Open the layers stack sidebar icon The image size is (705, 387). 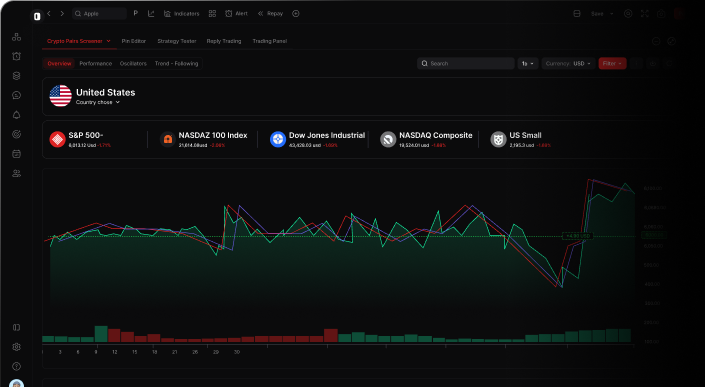[17, 76]
